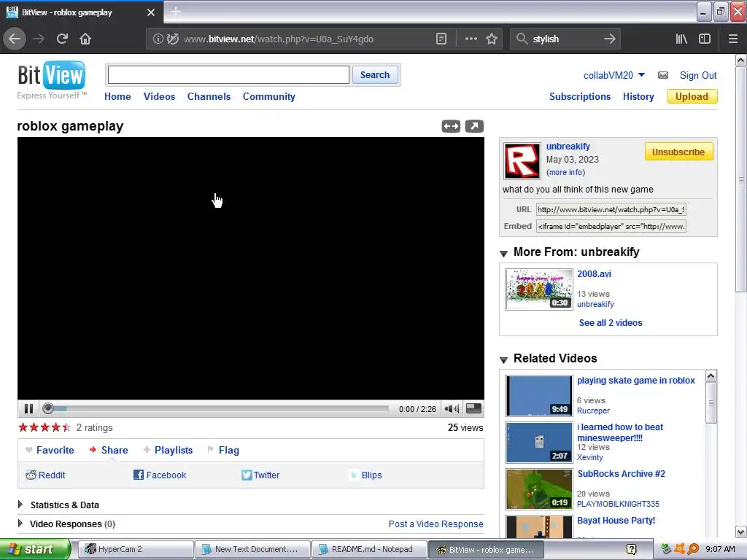The height and width of the screenshot is (560, 747).
Task: Collapse the More From: unbreakify section
Action: pos(503,253)
